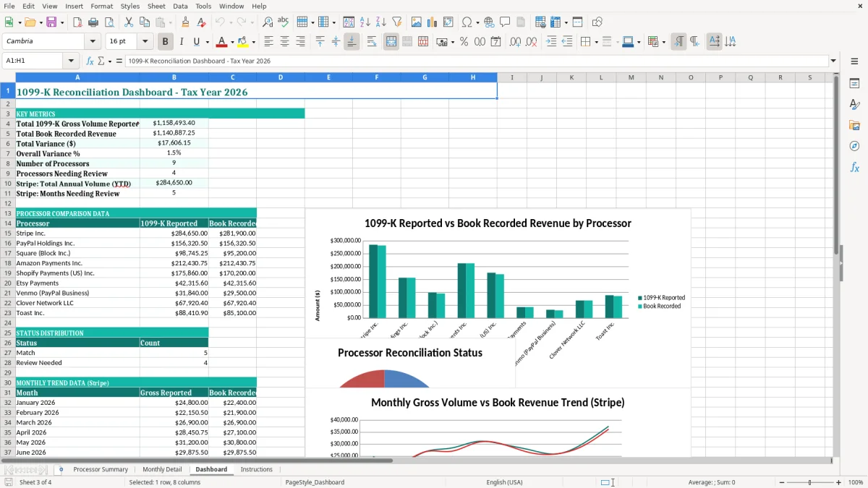Image resolution: width=868 pixels, height=488 pixels.
Task: Click Increase Indent icon
Action: (551, 42)
